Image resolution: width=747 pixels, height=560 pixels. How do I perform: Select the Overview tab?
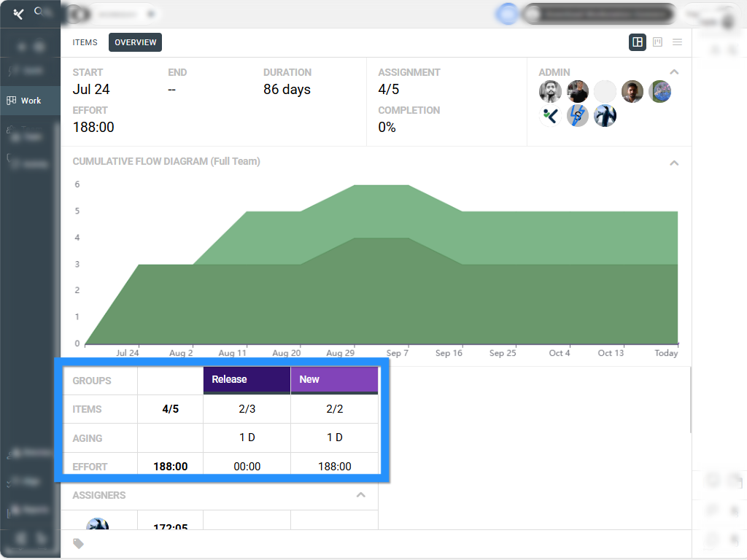pos(135,42)
